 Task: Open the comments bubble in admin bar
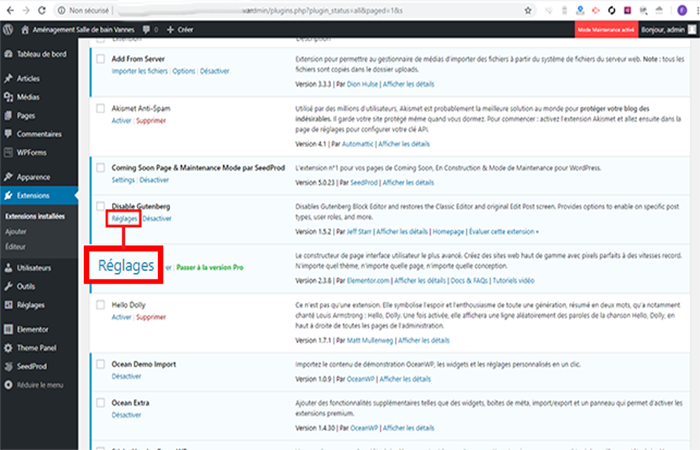pyautogui.click(x=146, y=29)
